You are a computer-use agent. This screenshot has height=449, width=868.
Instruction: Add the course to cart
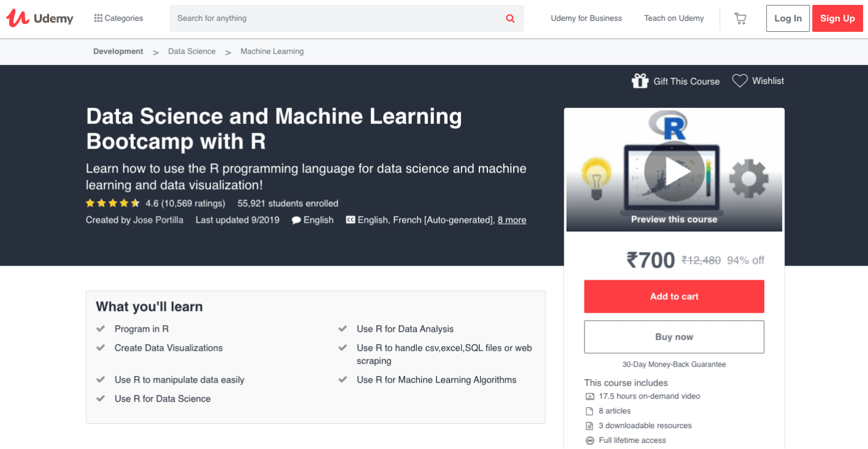click(674, 297)
